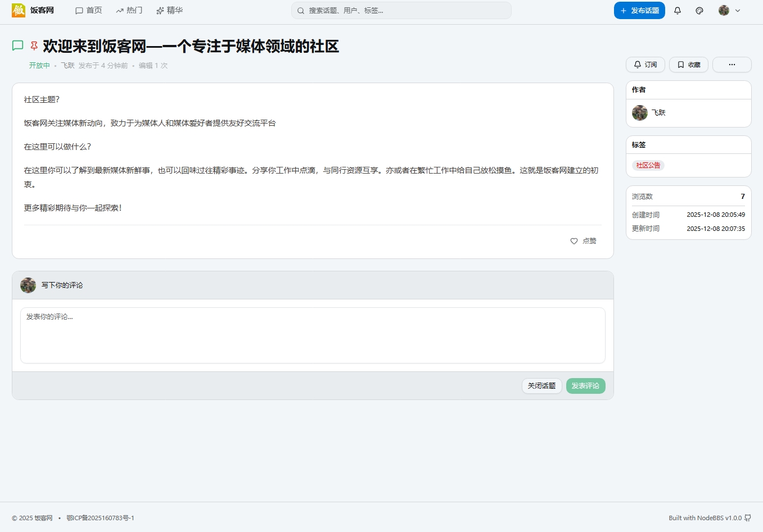Expand the user avatar dropdown menu

pyautogui.click(x=729, y=11)
